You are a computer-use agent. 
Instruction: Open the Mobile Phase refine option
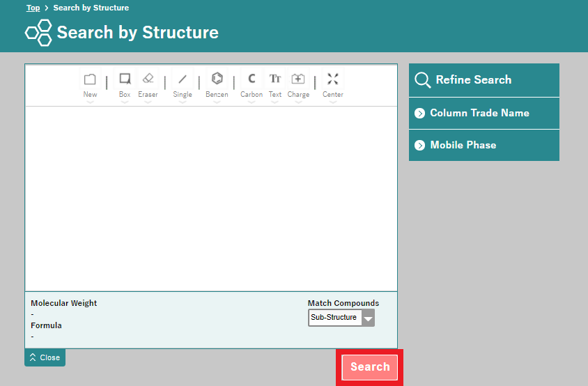(484, 145)
